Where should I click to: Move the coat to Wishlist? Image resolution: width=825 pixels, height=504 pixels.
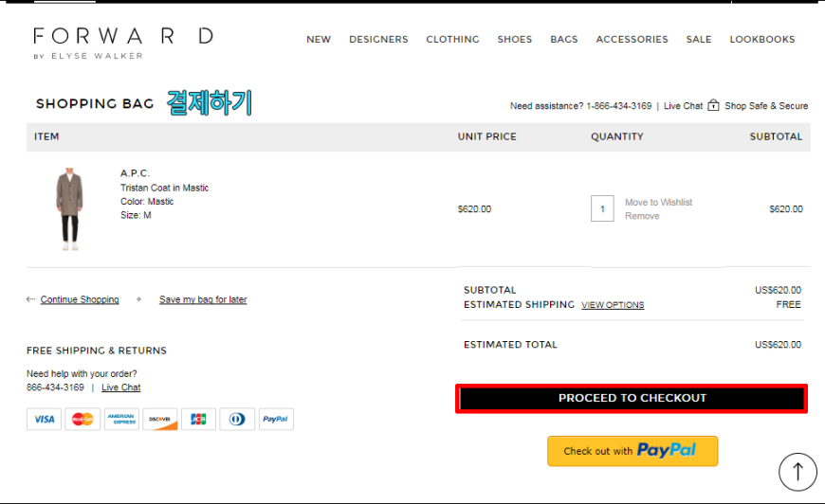coord(659,203)
